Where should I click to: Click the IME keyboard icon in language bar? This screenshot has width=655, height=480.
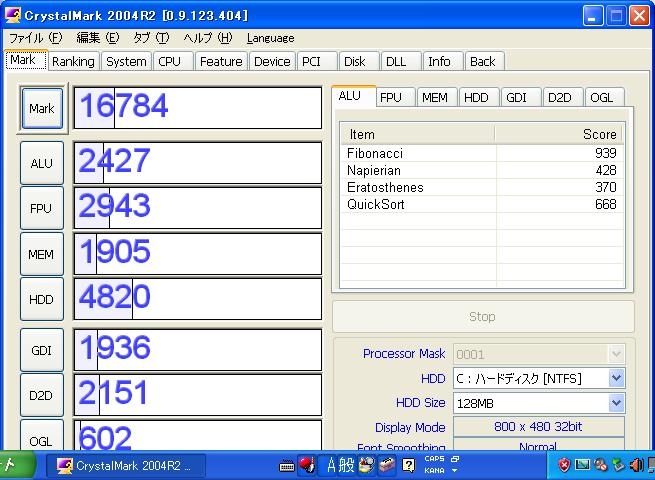287,465
